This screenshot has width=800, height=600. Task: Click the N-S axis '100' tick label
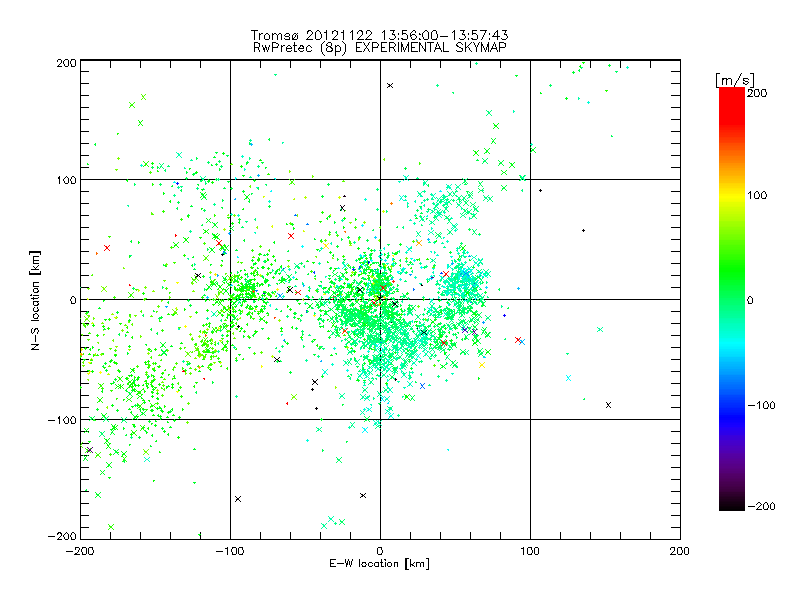66,180
